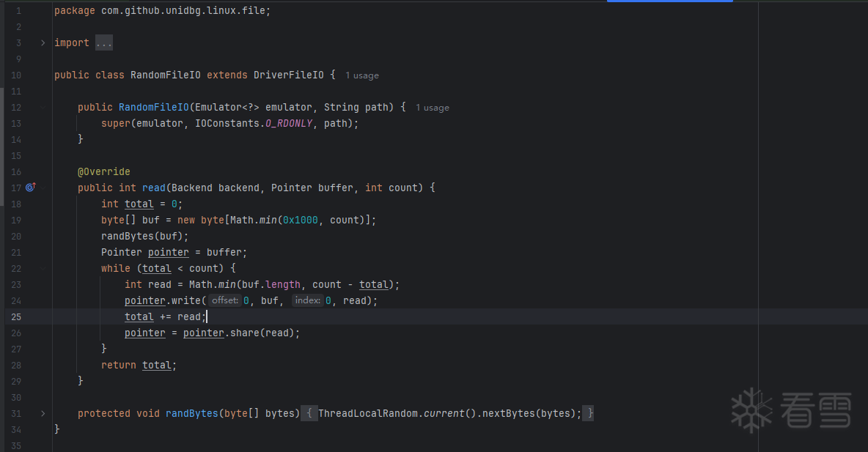868x452 pixels.
Task: Collapse the RandomFileIO constructor fold arrow on line 12
Action: click(43, 108)
